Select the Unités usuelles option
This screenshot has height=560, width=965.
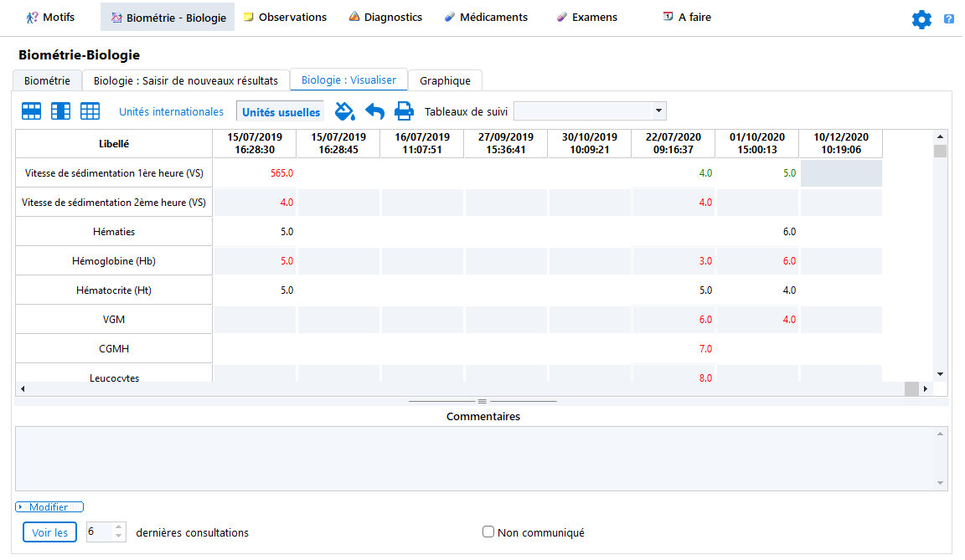point(281,112)
